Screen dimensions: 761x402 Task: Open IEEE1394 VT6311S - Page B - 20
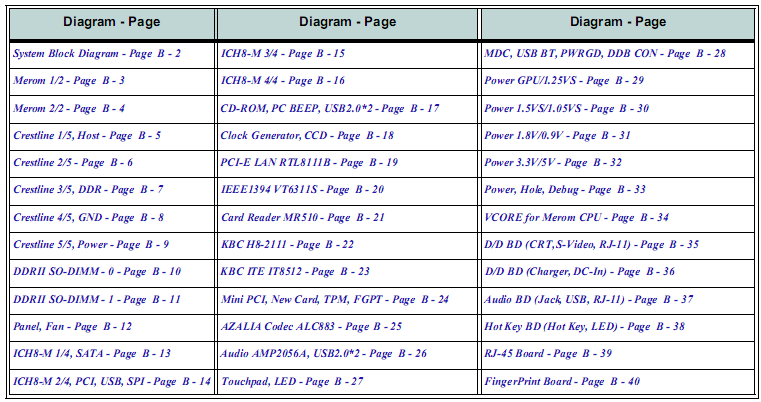pyautogui.click(x=302, y=190)
